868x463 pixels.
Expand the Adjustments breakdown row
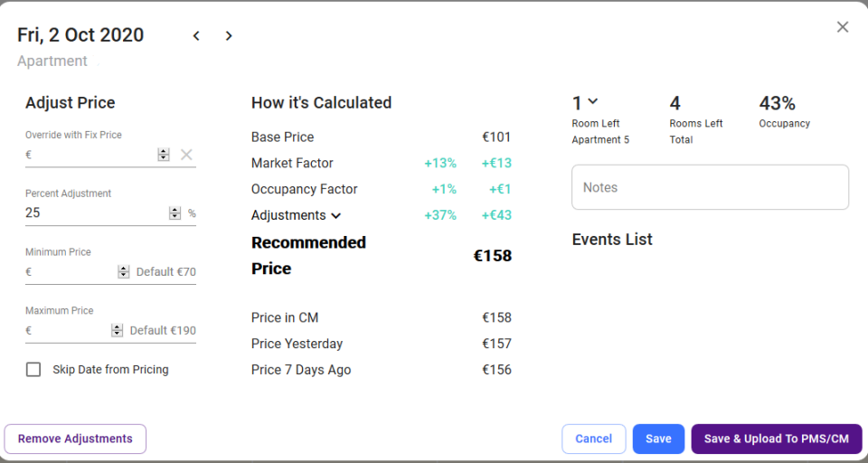click(x=297, y=215)
